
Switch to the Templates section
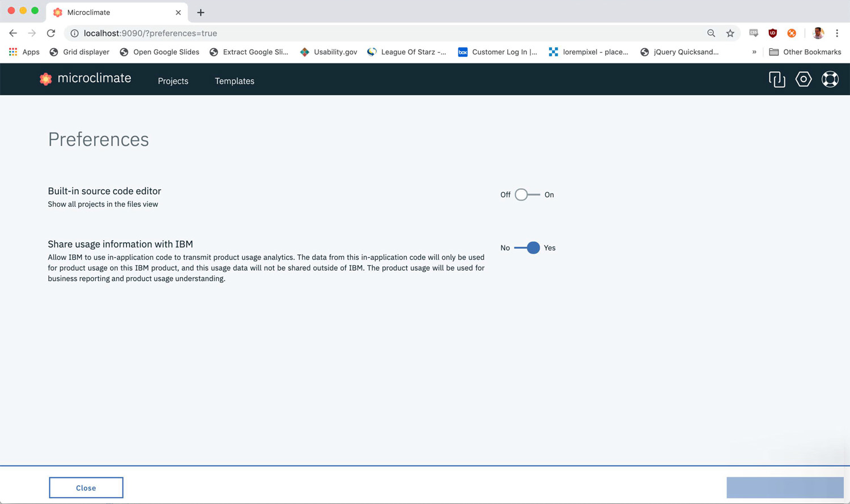(234, 81)
